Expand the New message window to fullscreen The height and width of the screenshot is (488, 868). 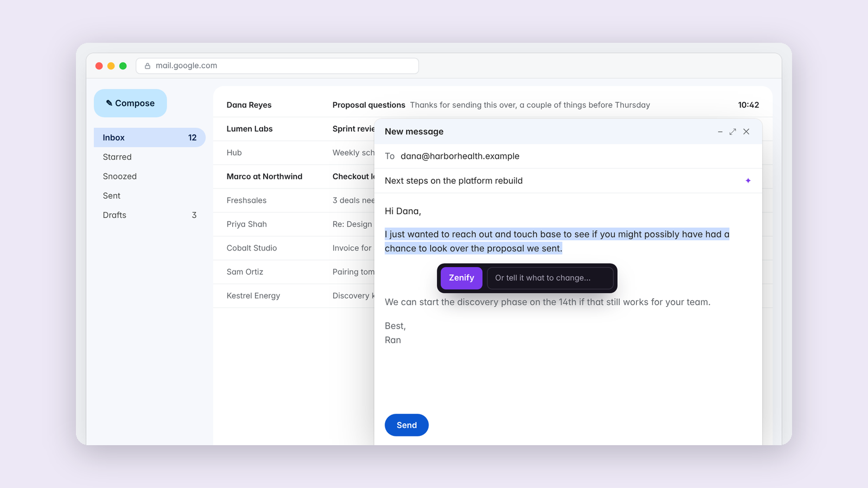coord(733,132)
